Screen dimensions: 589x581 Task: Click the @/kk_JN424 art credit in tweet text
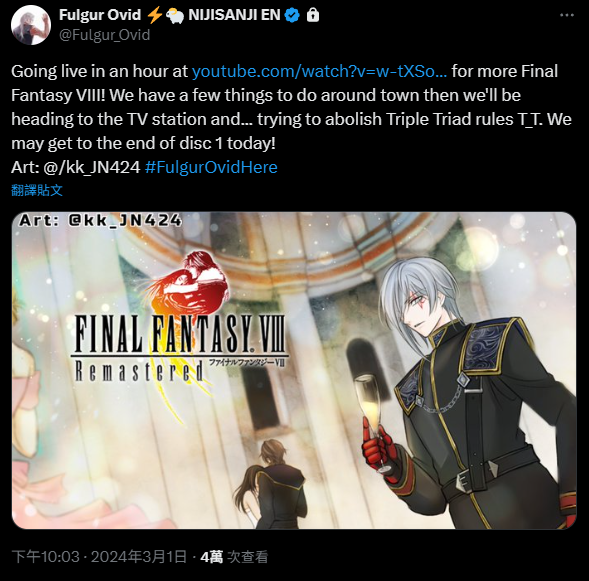(x=92, y=167)
